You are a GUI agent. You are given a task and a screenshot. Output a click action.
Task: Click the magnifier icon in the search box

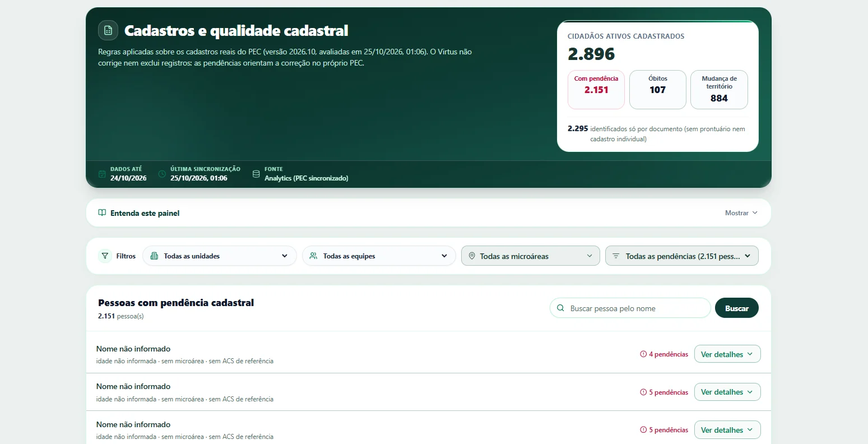(x=560, y=308)
